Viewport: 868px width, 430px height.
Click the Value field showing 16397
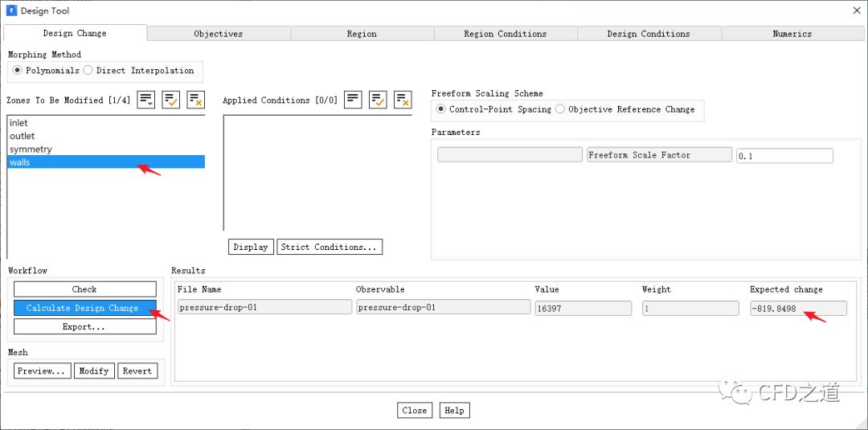point(583,309)
